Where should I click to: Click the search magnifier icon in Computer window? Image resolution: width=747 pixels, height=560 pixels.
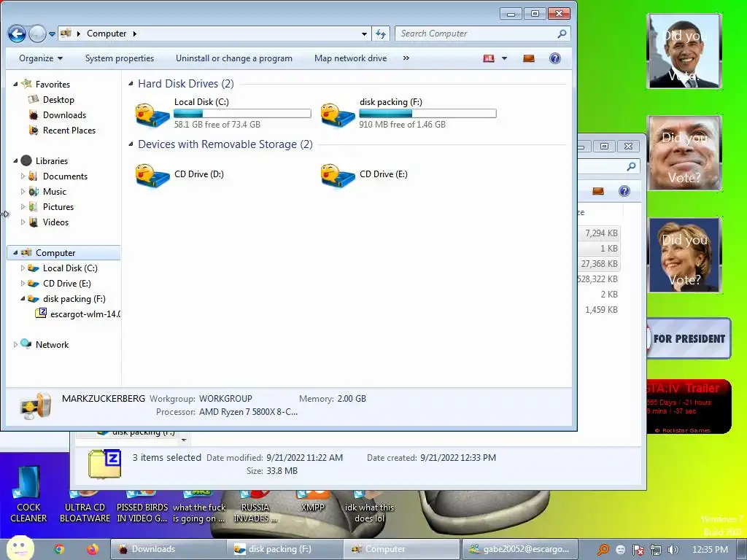pyautogui.click(x=562, y=34)
